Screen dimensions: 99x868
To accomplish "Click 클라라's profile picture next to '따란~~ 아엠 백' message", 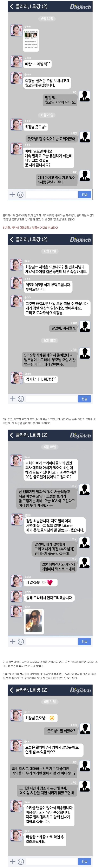I will tap(16, 61).
